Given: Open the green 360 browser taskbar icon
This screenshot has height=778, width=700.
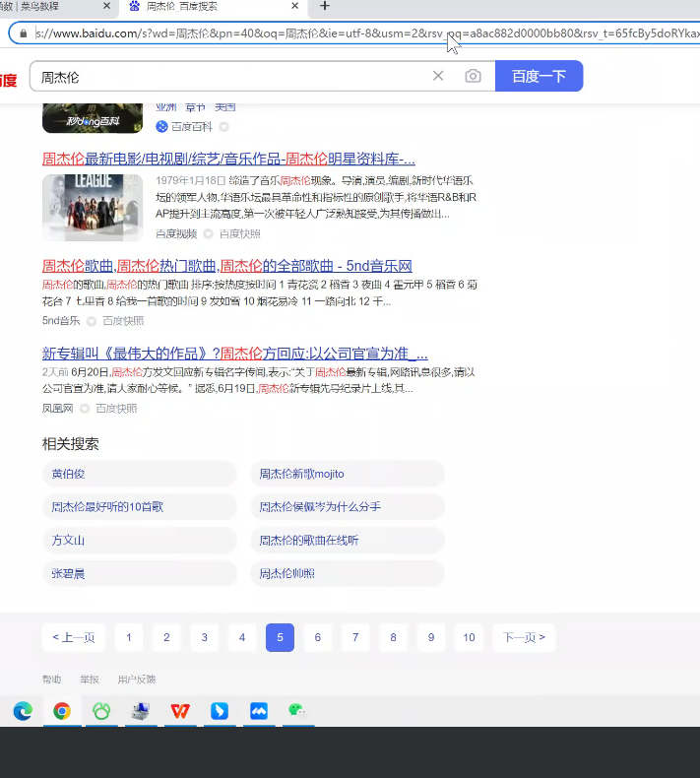Looking at the screenshot, I should point(101,711).
